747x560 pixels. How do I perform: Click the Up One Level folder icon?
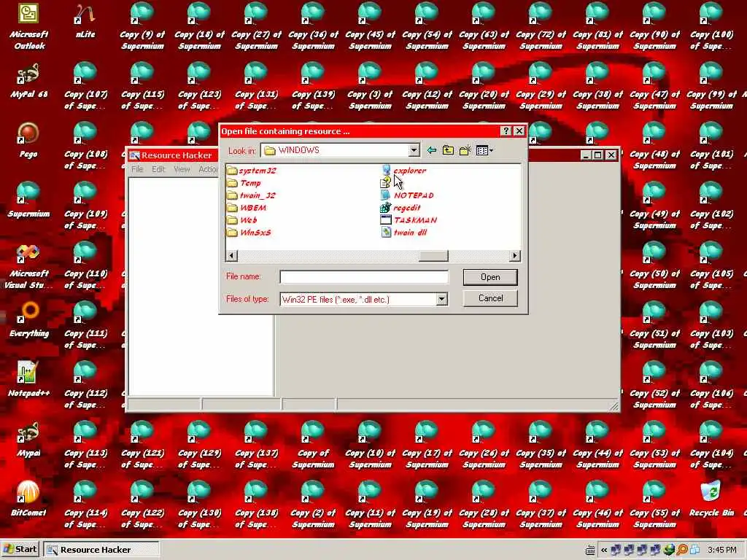tap(449, 150)
